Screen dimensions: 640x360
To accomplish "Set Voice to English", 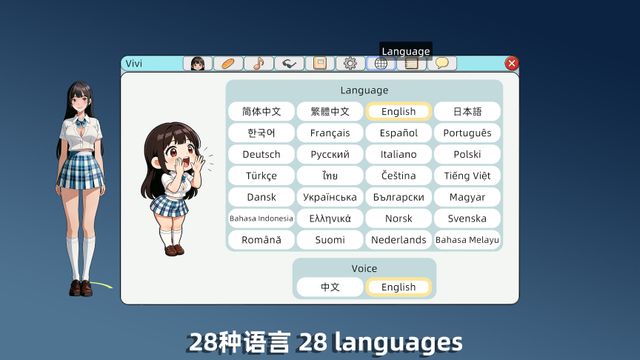I will [x=398, y=287].
